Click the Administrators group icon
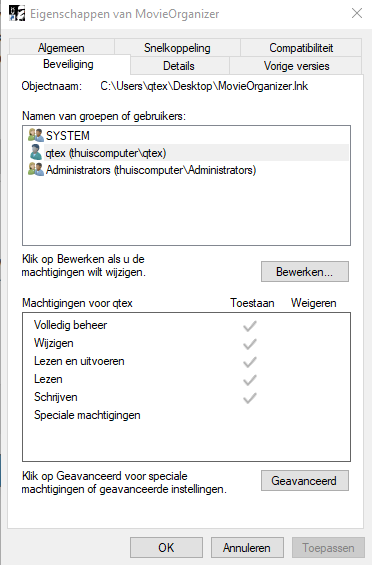 coord(36,169)
